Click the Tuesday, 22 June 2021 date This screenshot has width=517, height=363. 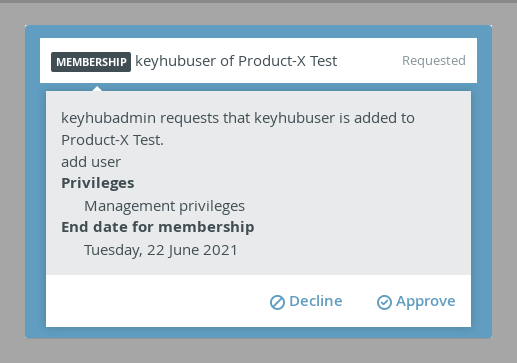[x=161, y=250]
